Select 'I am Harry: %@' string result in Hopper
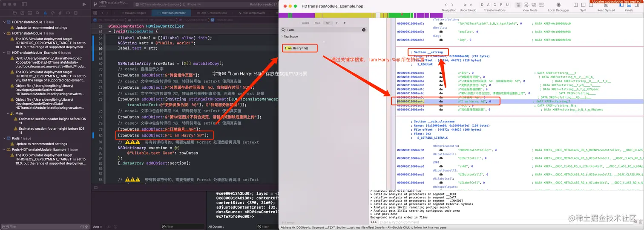Viewport: 644px width, 230px height. pyautogui.click(x=296, y=48)
